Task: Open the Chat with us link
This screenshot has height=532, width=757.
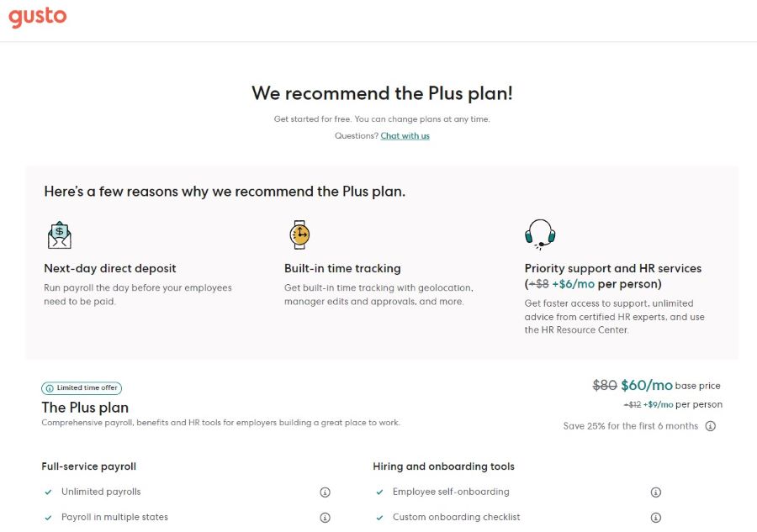Action: pos(405,136)
